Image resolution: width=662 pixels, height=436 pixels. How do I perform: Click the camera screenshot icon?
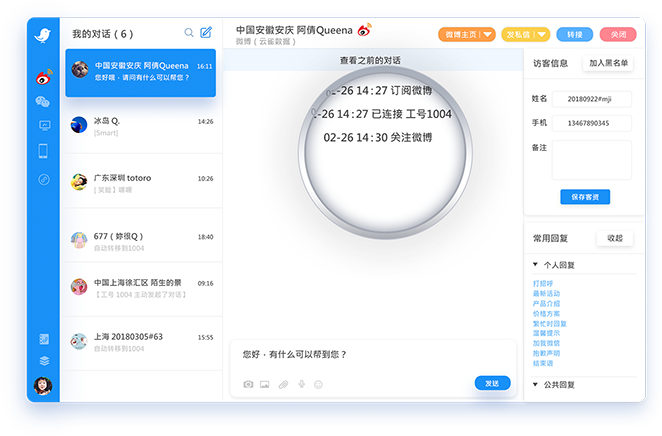click(x=248, y=384)
